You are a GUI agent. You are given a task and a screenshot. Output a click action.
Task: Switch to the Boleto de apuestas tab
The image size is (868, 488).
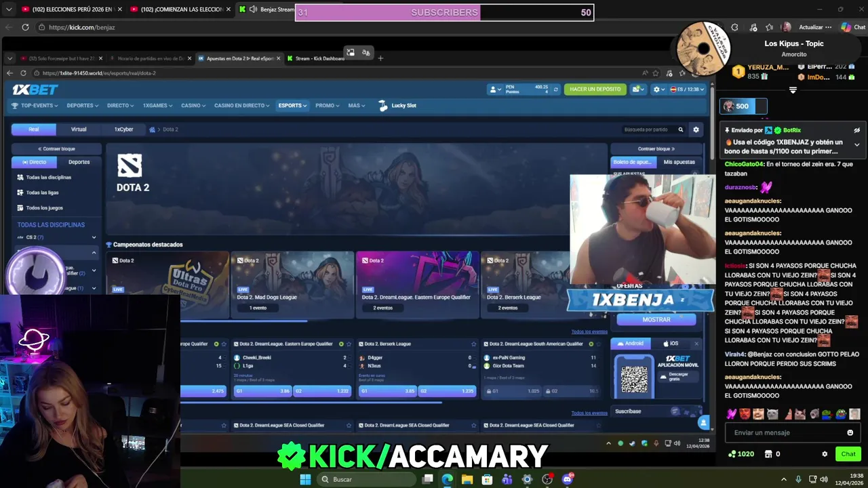pos(633,162)
